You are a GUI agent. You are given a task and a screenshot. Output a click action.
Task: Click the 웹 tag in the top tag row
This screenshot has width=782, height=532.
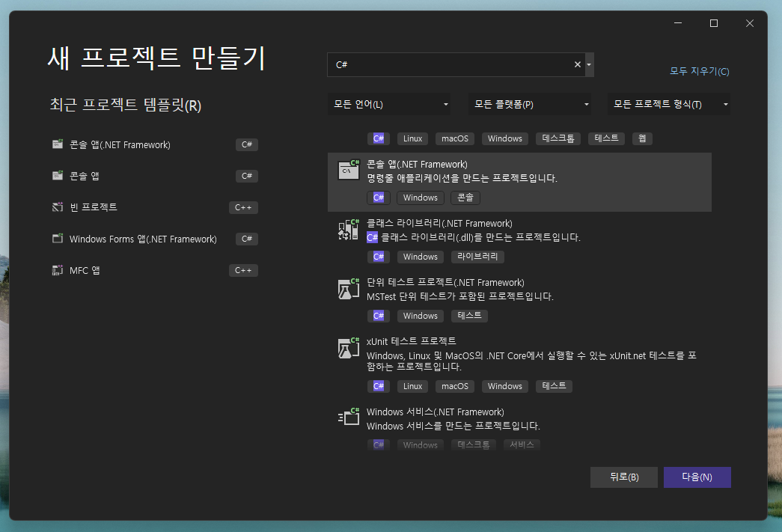642,138
